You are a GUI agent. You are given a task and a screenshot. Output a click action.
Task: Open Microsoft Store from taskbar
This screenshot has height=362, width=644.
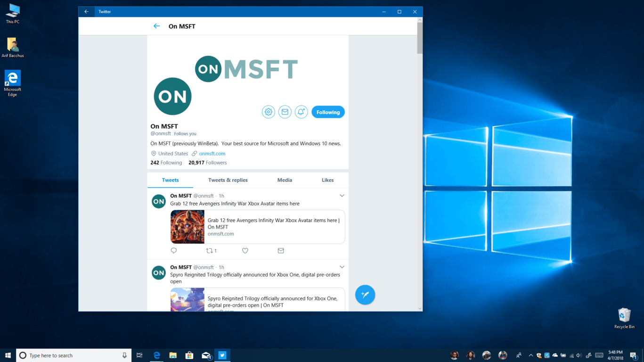coord(189,355)
